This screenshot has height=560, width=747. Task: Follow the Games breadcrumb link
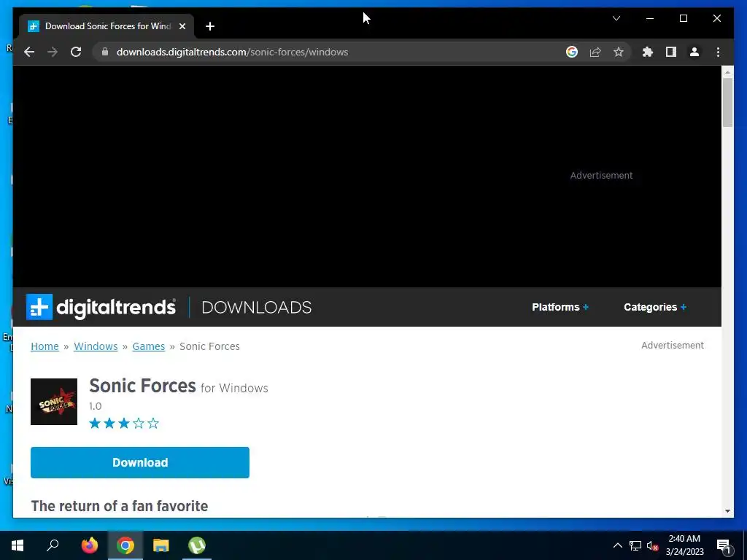pos(149,346)
